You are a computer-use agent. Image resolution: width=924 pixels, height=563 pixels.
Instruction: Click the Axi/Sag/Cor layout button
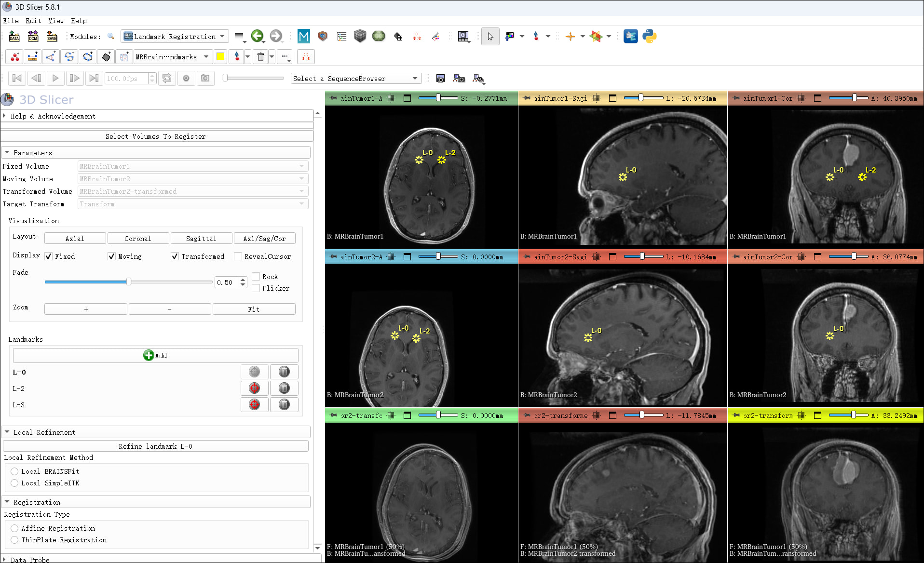pos(264,239)
